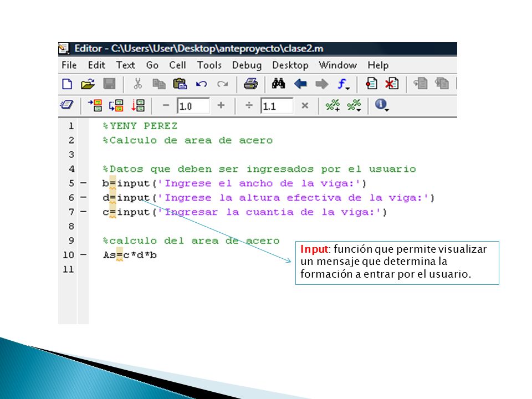This screenshot has height=399, width=532.
Task: Click the Evaluate cell icon
Action: [x=95, y=105]
